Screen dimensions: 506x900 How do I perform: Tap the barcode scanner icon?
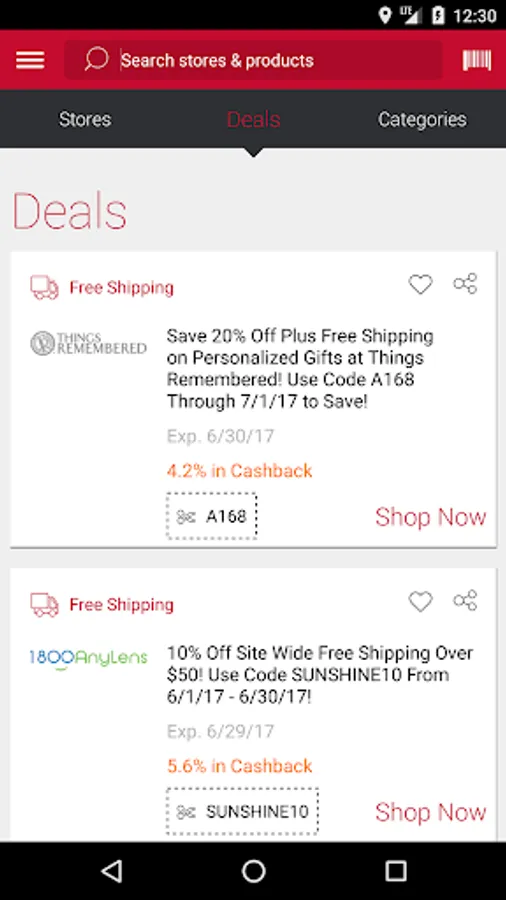coord(477,60)
